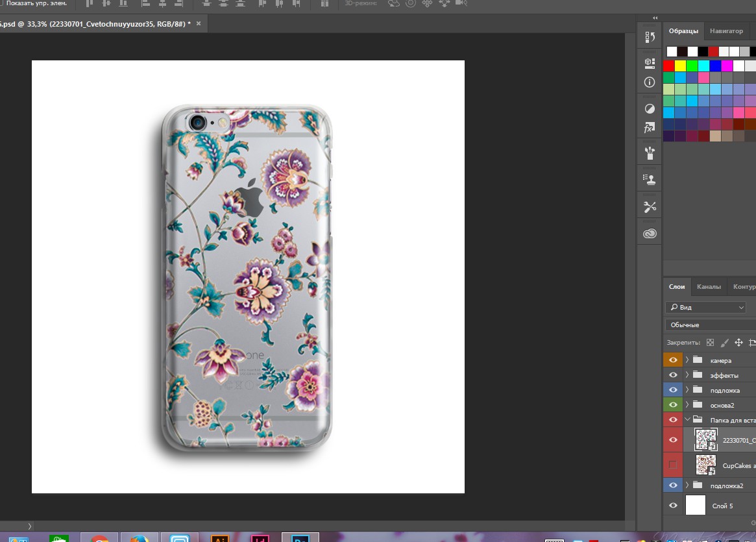
Task: Show the hidden CupCakes layer
Action: tap(673, 465)
